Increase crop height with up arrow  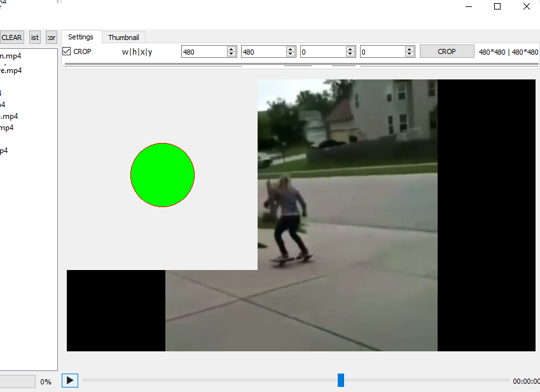click(291, 49)
